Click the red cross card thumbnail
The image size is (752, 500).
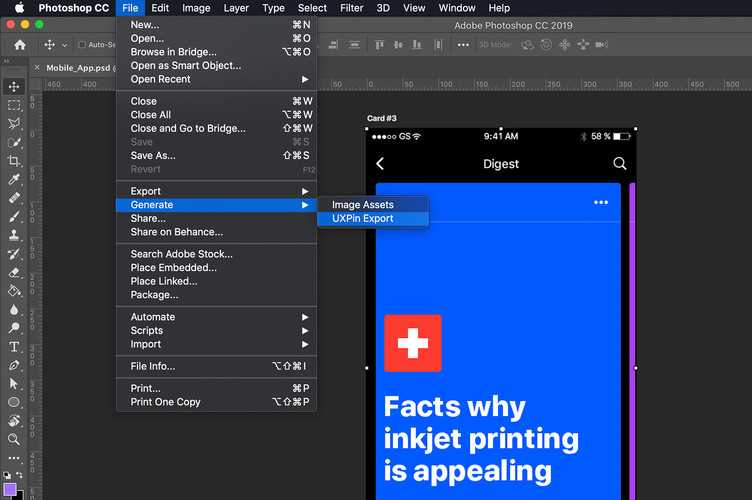413,343
